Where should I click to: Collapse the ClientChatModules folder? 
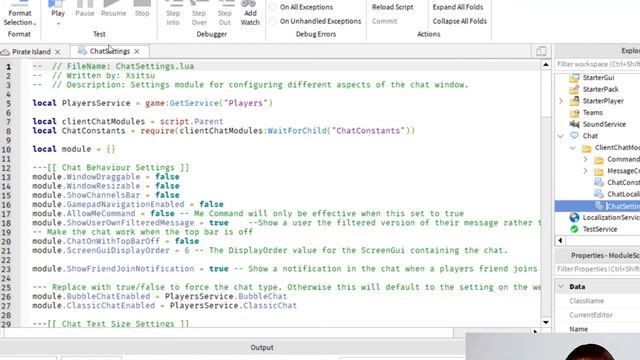(573, 148)
